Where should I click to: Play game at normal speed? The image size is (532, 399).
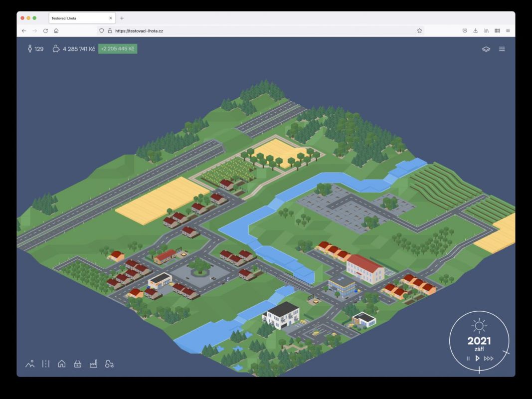point(477,358)
